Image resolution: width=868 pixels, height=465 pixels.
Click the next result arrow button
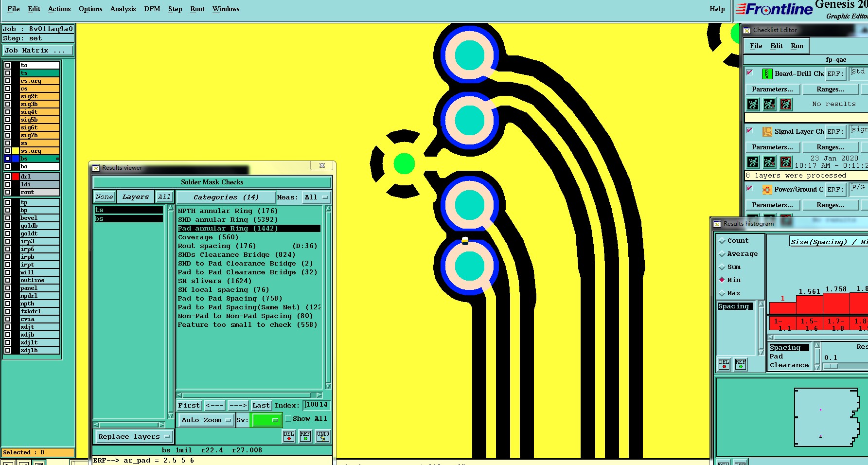[238, 406]
